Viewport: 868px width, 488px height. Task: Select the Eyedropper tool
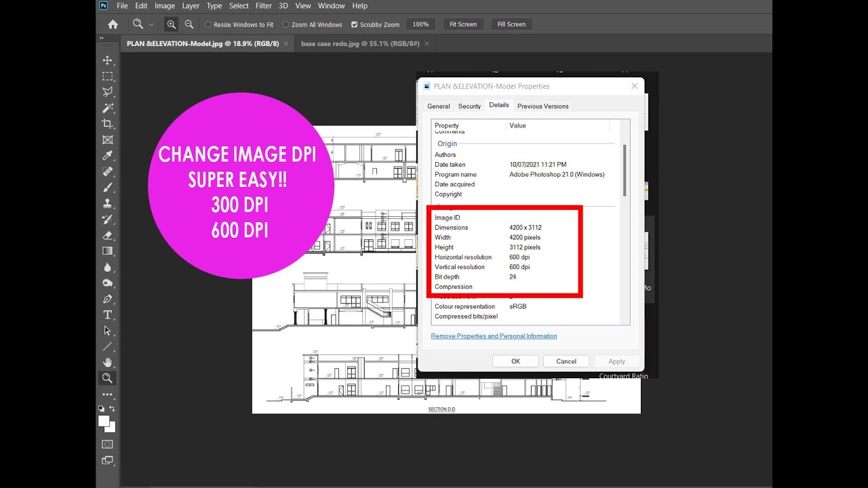[107, 156]
